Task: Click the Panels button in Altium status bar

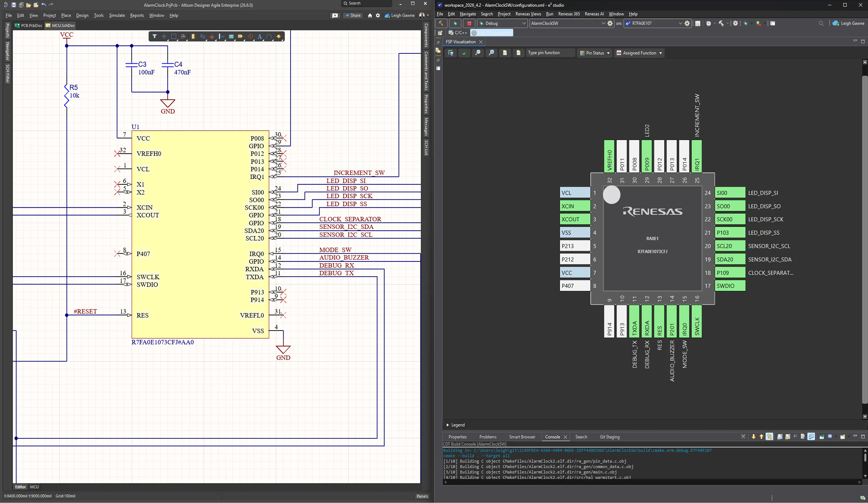Action: (422, 496)
